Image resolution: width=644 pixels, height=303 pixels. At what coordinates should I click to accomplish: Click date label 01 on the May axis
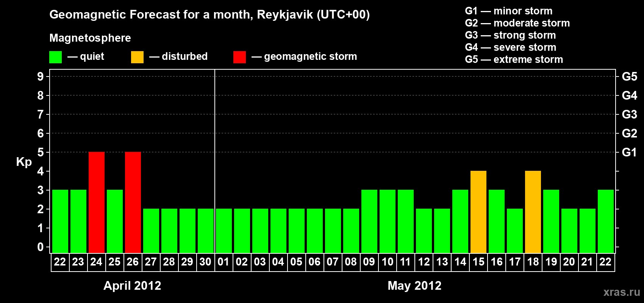pos(224,262)
